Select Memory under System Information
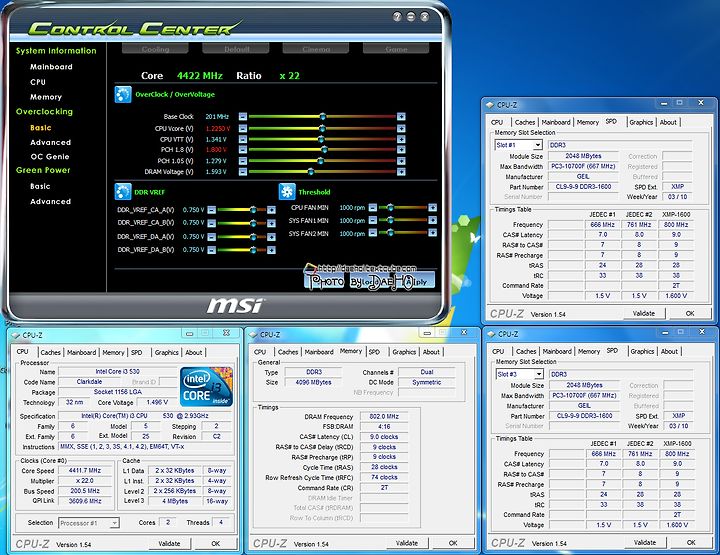This screenshot has width=720, height=555. tap(46, 97)
